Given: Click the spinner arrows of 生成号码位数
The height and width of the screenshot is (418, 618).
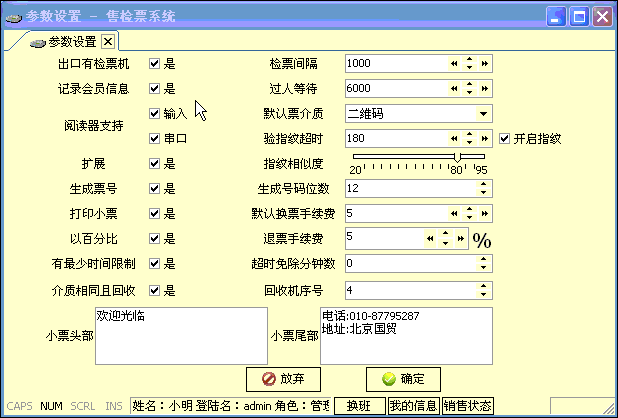Looking at the screenshot, I should point(484,188).
